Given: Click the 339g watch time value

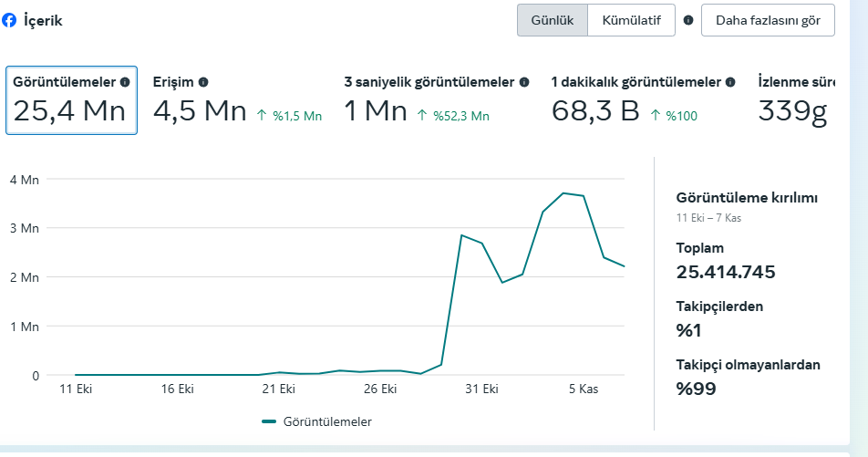Looking at the screenshot, I should point(792,112).
